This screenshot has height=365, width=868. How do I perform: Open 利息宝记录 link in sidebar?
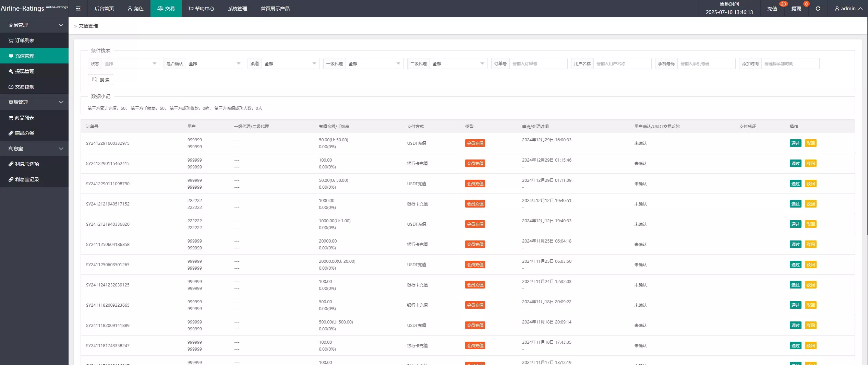coord(27,179)
